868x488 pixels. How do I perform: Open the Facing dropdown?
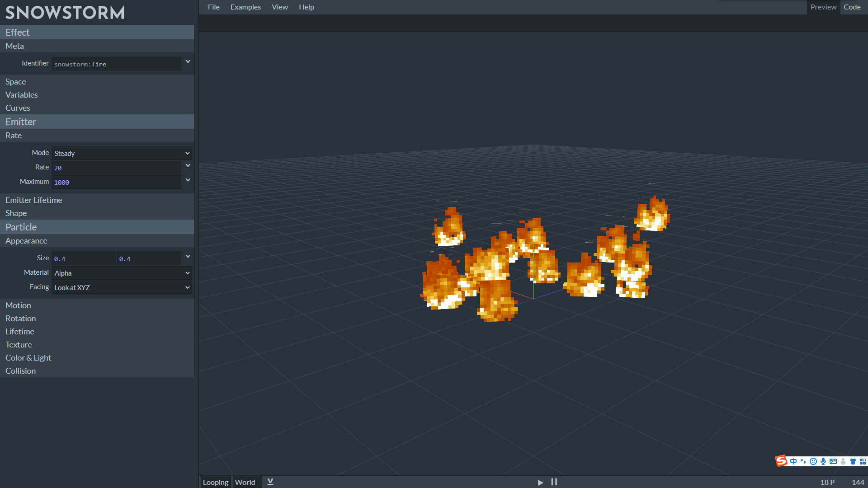122,288
